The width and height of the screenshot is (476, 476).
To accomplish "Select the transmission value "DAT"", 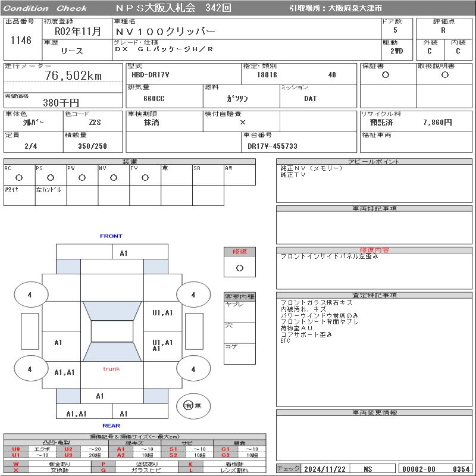I will coord(310,98).
